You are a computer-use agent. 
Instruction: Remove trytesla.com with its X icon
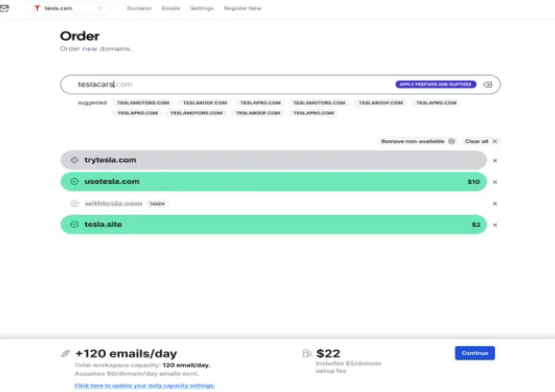tap(495, 161)
